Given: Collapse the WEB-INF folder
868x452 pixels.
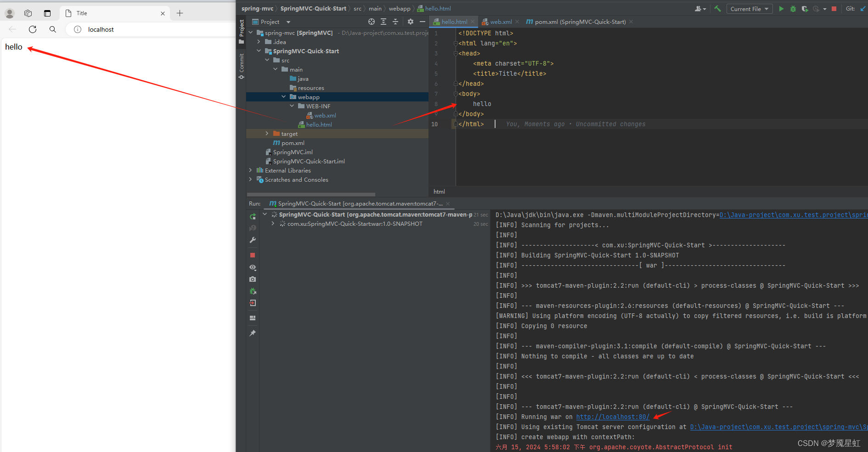Looking at the screenshot, I should tap(292, 106).
